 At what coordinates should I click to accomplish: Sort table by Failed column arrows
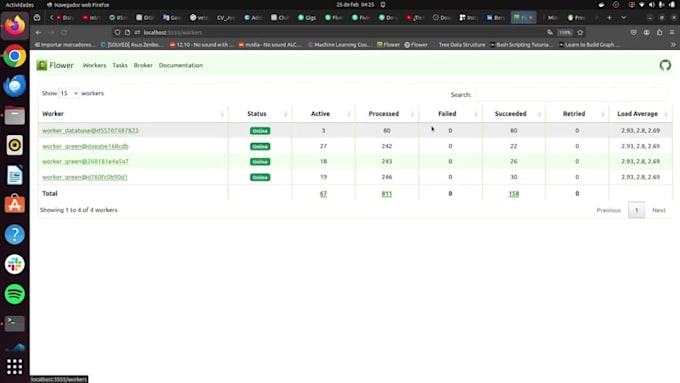pos(476,114)
